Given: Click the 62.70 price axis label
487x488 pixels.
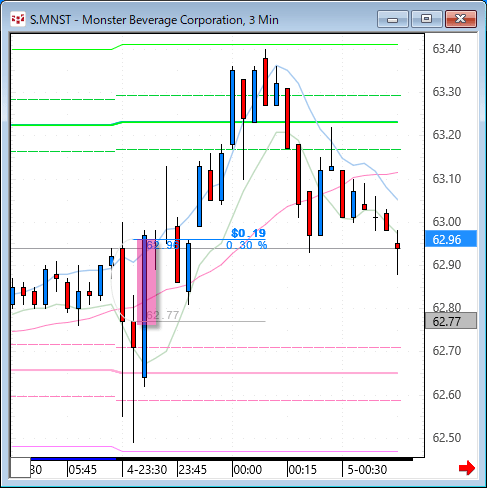Looking at the screenshot, I should [x=447, y=351].
